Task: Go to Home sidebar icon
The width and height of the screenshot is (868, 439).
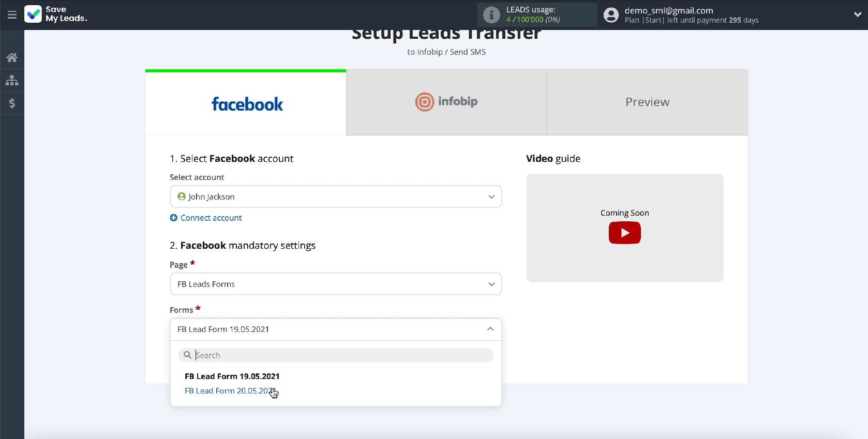Action: (12, 57)
